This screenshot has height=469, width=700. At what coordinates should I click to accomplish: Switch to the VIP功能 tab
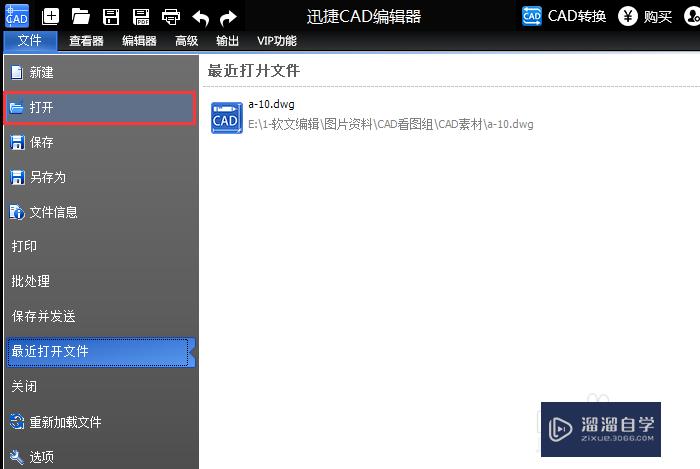tap(277, 41)
